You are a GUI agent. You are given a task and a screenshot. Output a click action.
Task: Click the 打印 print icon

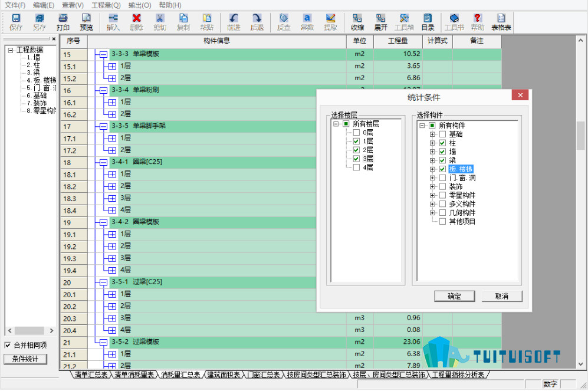(x=63, y=18)
